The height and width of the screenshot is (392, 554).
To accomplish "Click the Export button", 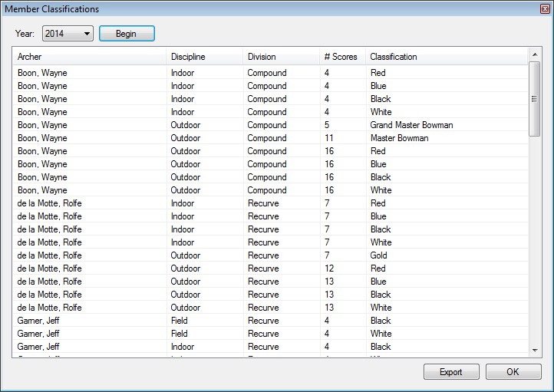I will 451,372.
